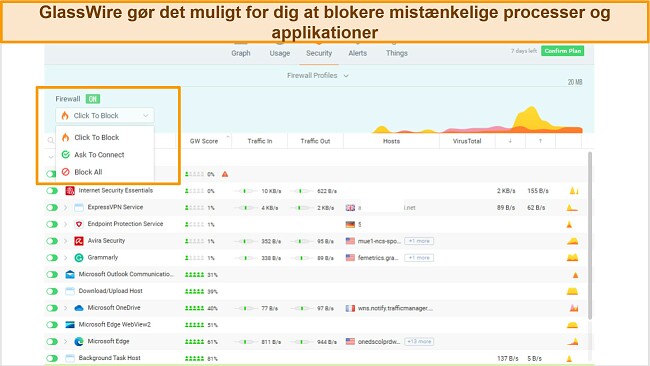
Task: Click the upload arrow column header
Action: coord(540,141)
